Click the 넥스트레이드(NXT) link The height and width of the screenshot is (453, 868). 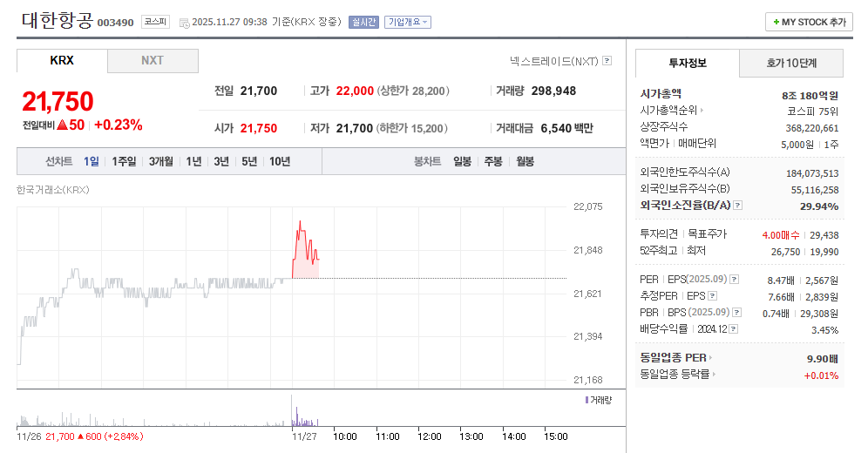pyautogui.click(x=554, y=61)
